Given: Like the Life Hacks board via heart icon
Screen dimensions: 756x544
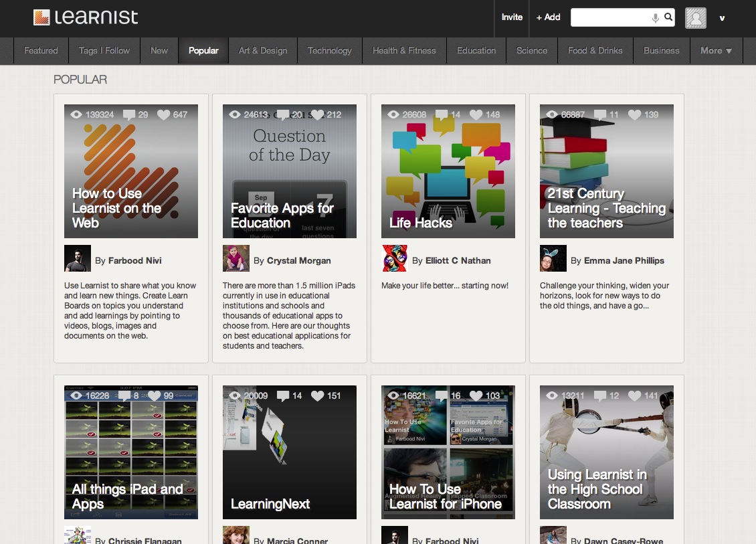Looking at the screenshot, I should [476, 115].
